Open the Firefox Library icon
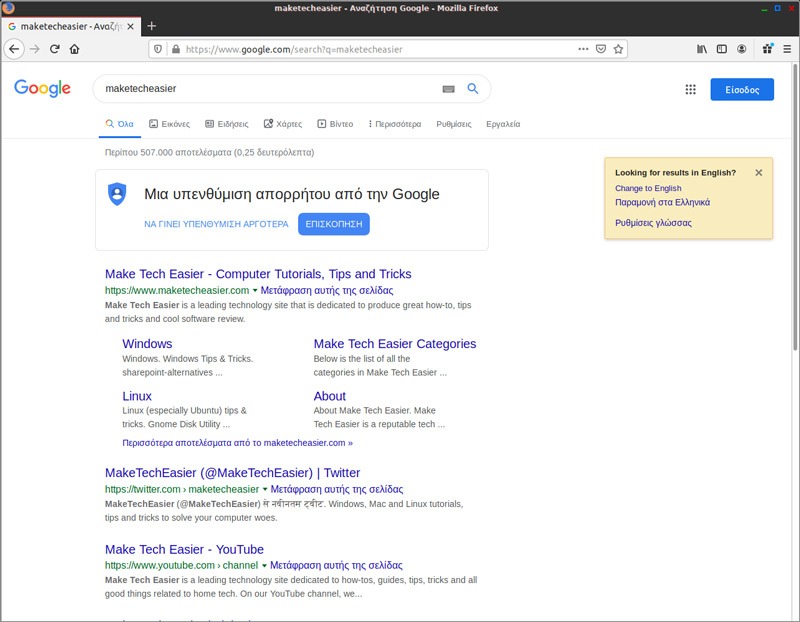The height and width of the screenshot is (622, 800). [x=703, y=46]
